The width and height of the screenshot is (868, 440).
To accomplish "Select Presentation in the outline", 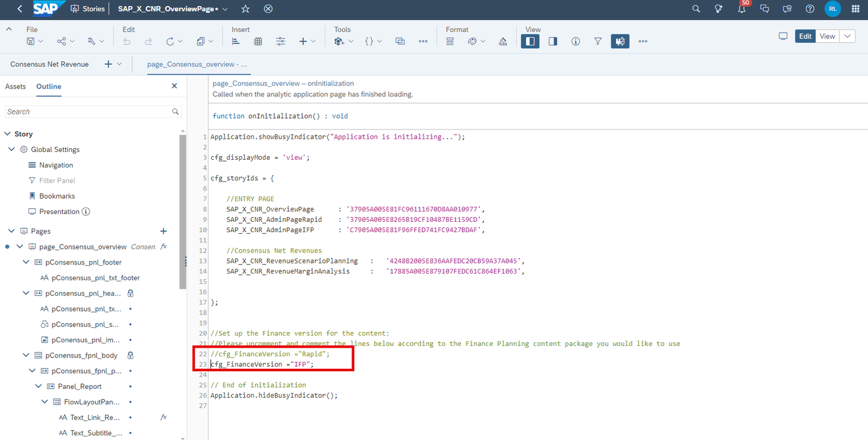I will click(x=59, y=212).
